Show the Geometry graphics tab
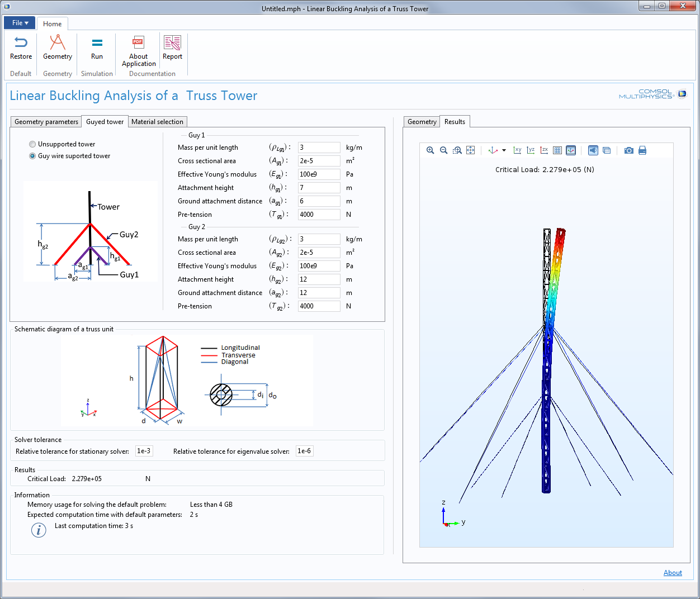700x599 pixels. tap(422, 122)
